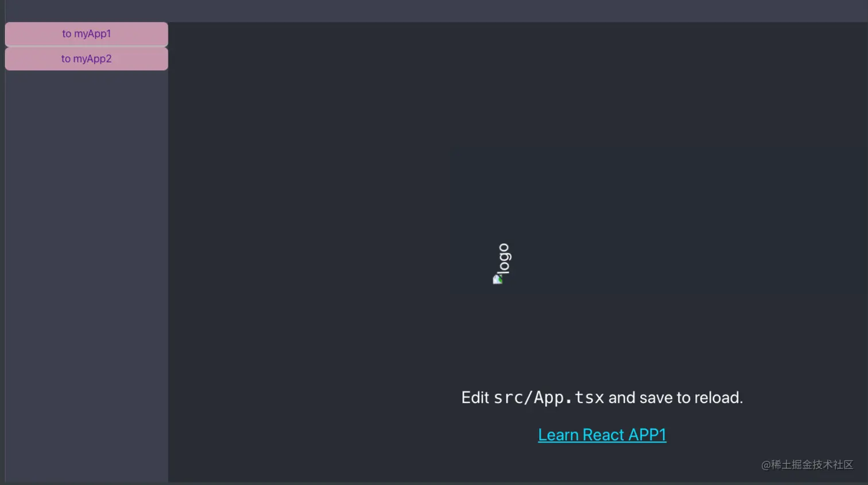
Task: Click the rotated "logo" alt text
Action: point(503,258)
